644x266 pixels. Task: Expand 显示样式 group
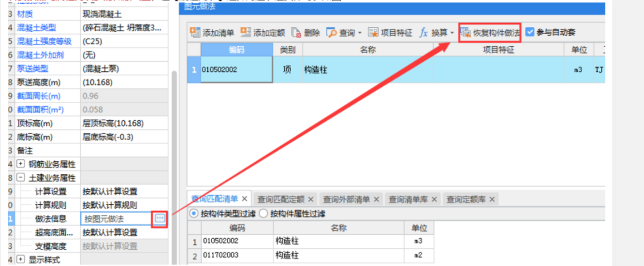20,260
